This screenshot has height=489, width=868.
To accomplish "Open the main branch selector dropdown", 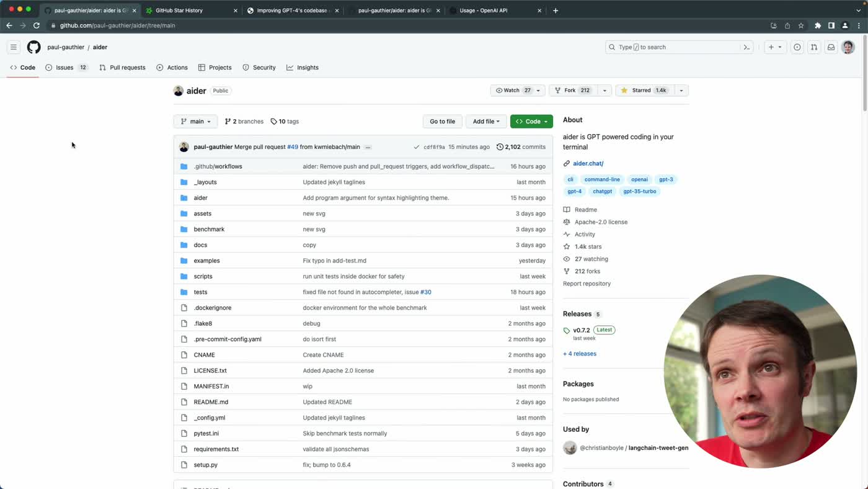I will 195,122.
